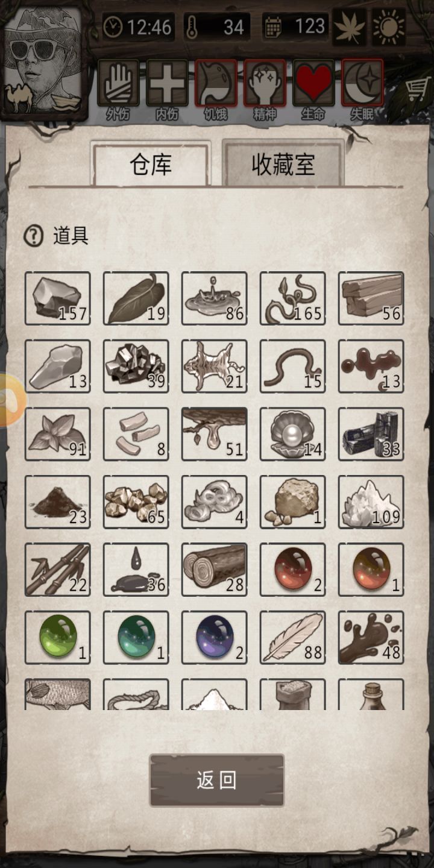Select the wood log item with count 28

[x=215, y=570]
